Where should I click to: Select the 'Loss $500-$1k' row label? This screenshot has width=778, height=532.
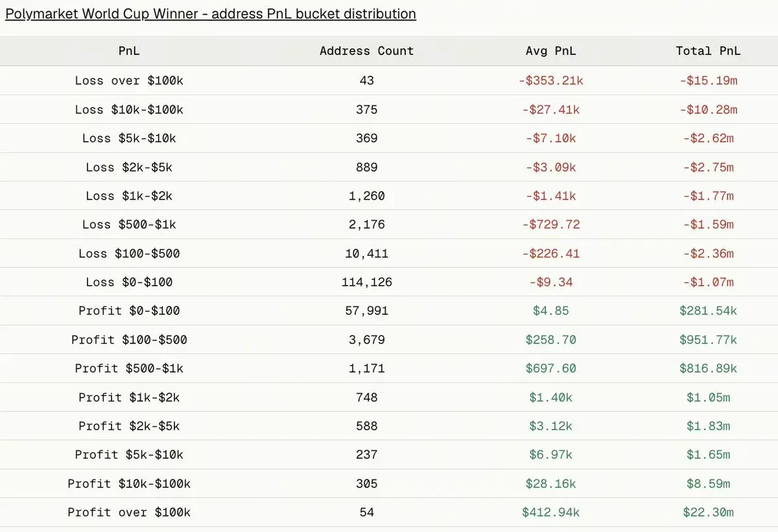(129, 224)
